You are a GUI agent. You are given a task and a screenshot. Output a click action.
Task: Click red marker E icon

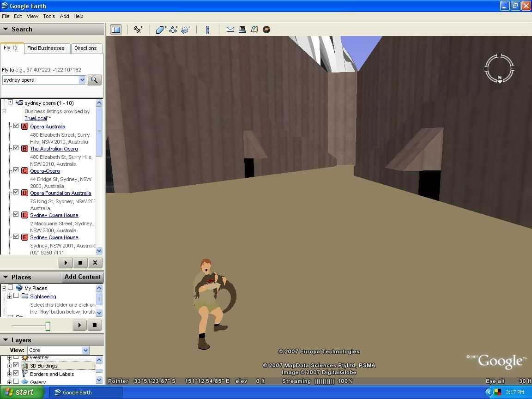[x=24, y=215]
